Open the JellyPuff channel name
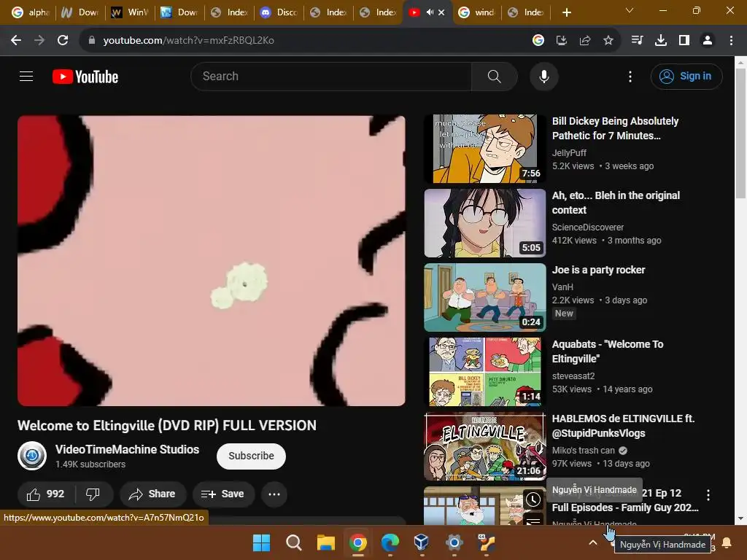This screenshot has width=747, height=560. pyautogui.click(x=569, y=153)
